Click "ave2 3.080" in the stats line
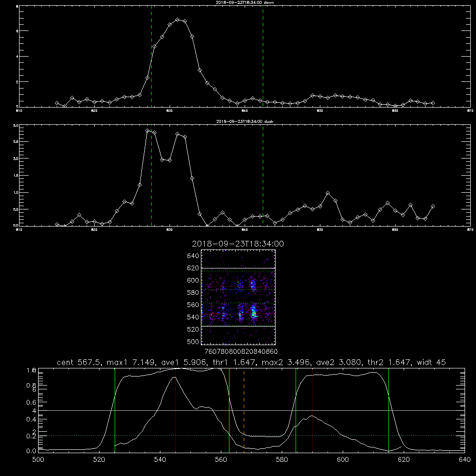This screenshot has height=476, width=476. coord(339,362)
